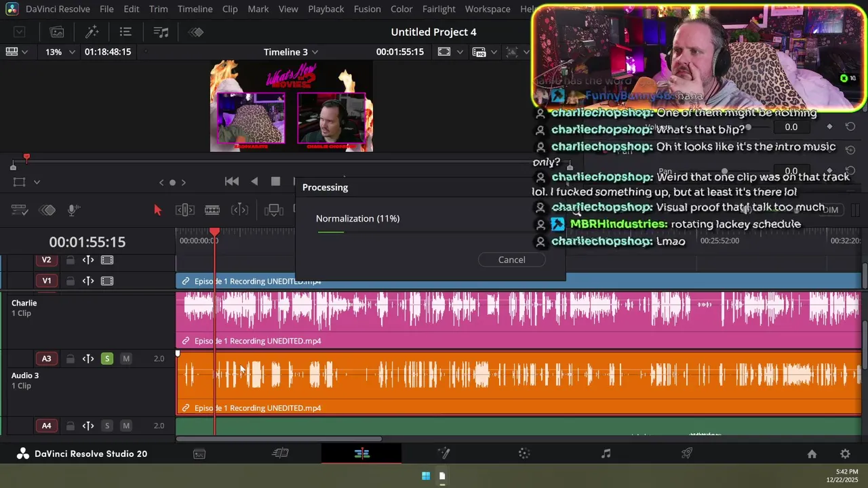Open the Effects magic wand icon
The image size is (868, 488).
pyautogui.click(x=92, y=32)
